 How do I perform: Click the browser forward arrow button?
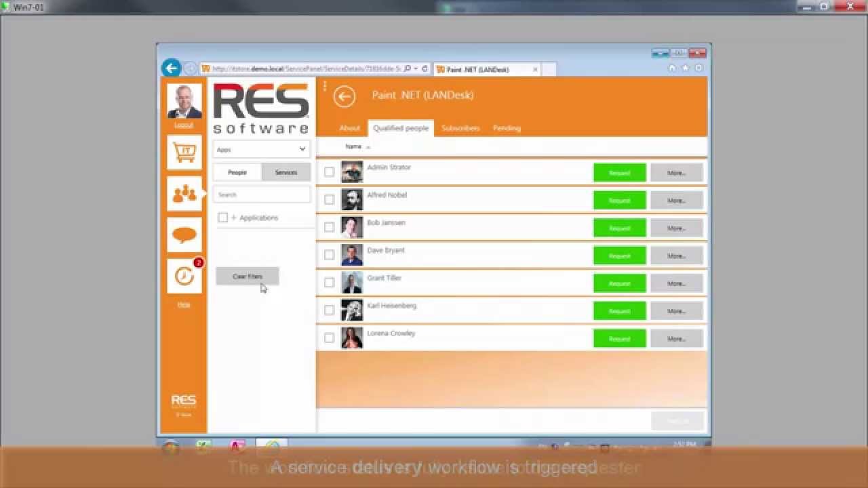tap(191, 68)
